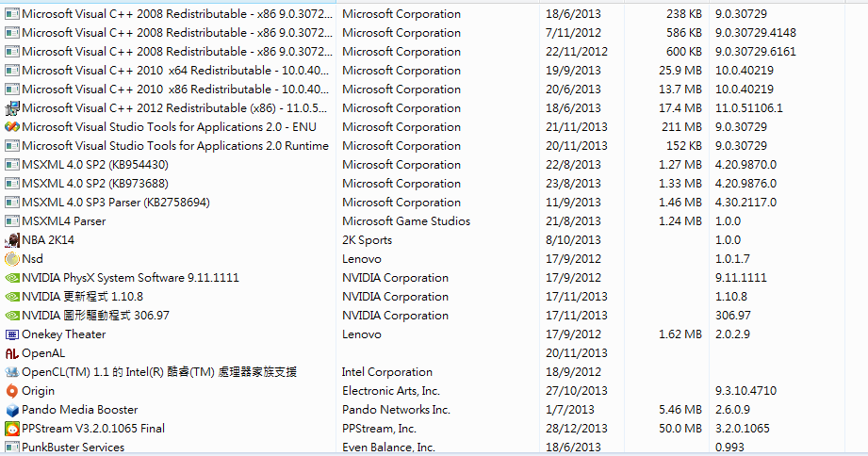Click the Visual Studio Tools 2.0 - ENU icon
868x456 pixels.
click(11, 127)
